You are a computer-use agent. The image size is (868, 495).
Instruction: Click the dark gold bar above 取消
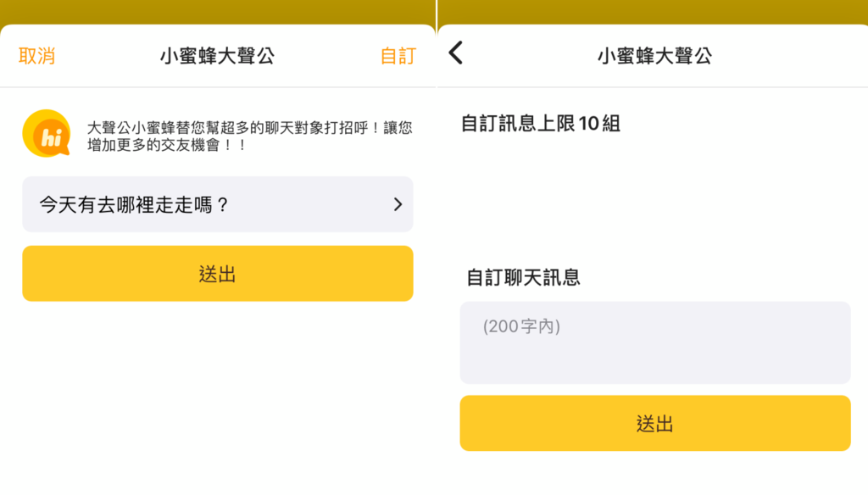coord(218,12)
